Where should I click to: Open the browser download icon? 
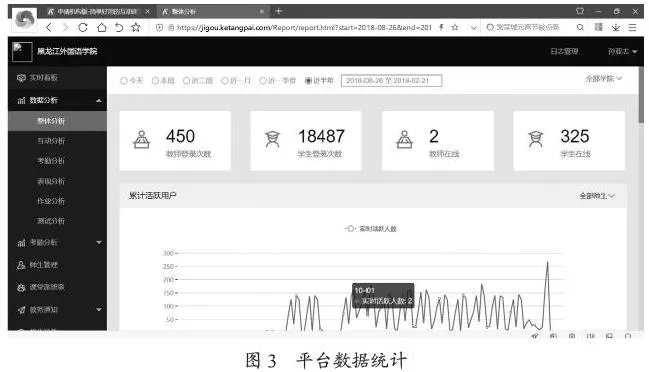click(x=615, y=27)
